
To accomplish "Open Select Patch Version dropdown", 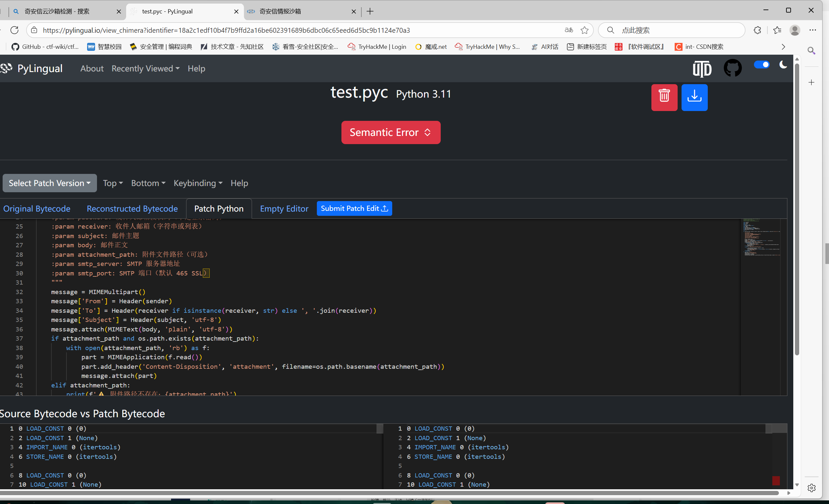I will pos(49,183).
